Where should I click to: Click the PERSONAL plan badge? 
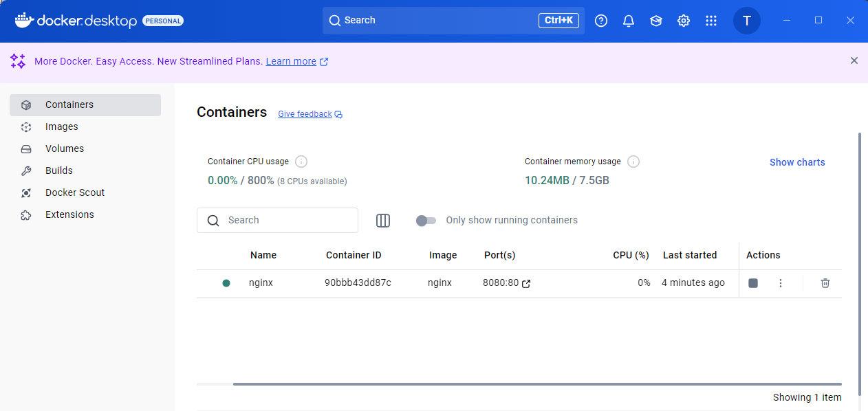point(163,21)
